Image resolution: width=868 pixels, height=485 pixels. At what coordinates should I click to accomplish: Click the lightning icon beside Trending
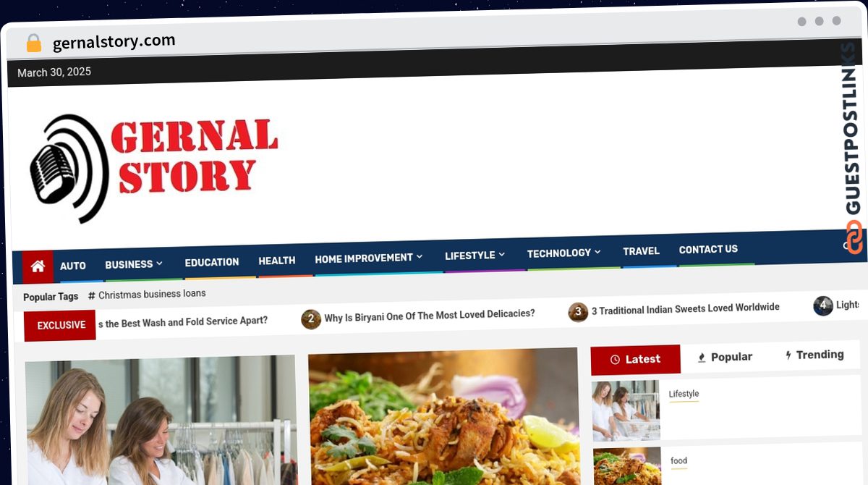[788, 355]
